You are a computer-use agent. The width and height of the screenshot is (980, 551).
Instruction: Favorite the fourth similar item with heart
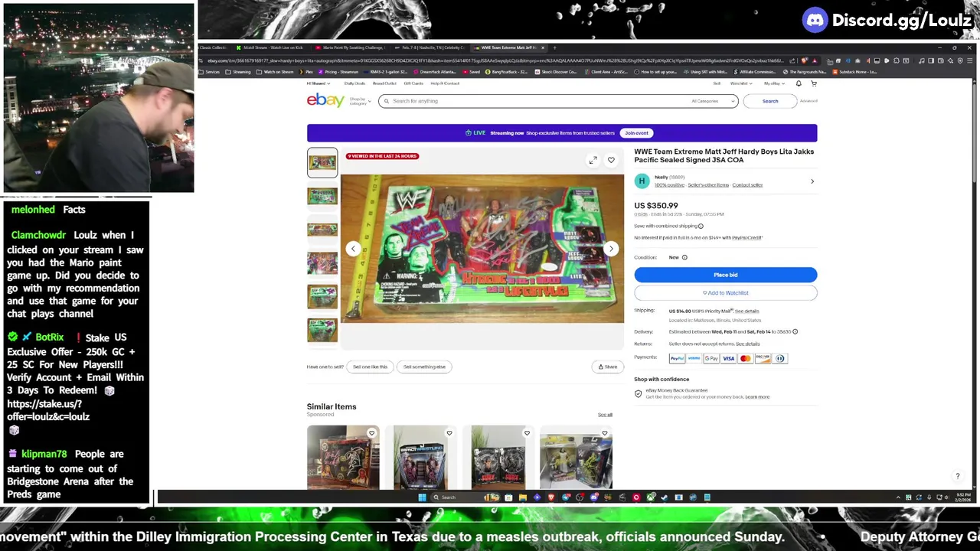[x=604, y=433]
